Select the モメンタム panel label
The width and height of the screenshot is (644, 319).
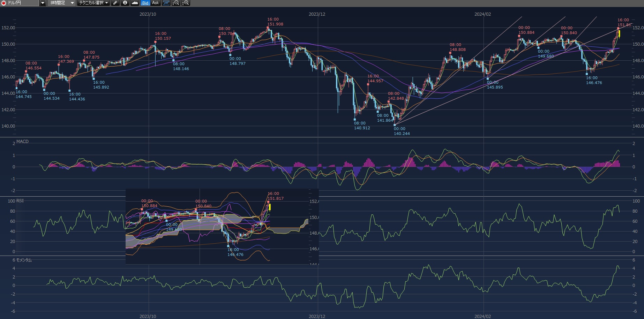click(24, 260)
